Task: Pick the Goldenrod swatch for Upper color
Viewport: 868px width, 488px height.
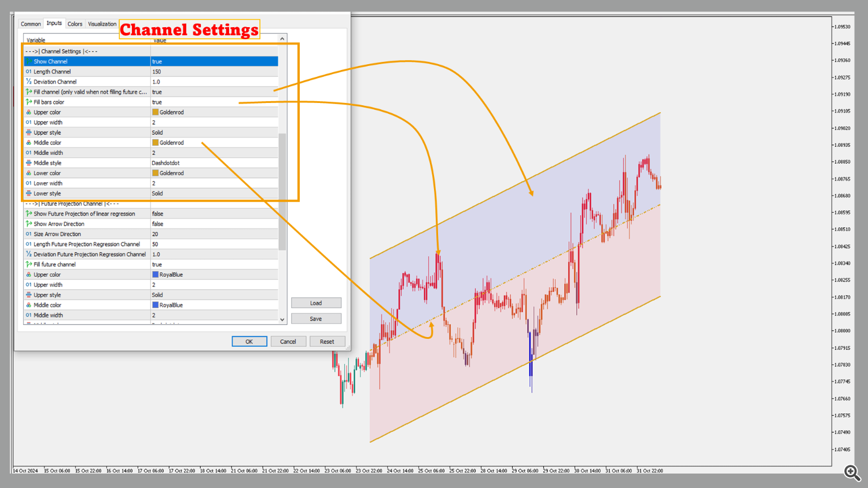Action: [x=155, y=112]
